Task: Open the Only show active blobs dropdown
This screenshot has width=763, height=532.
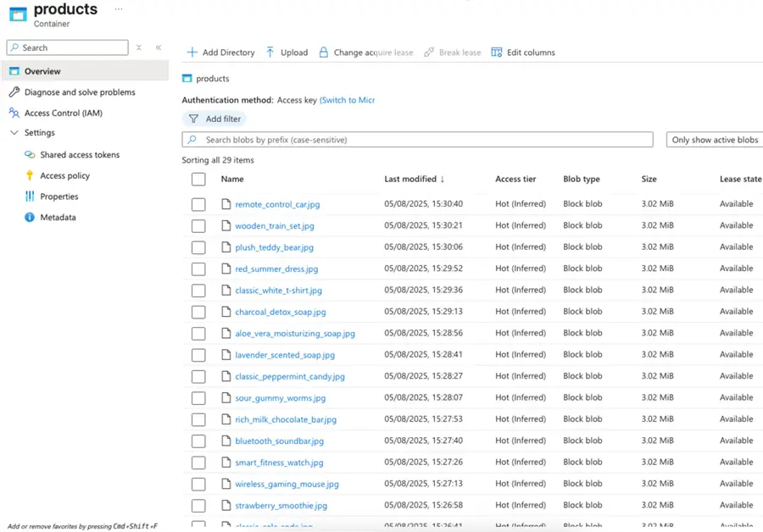Action: (715, 140)
